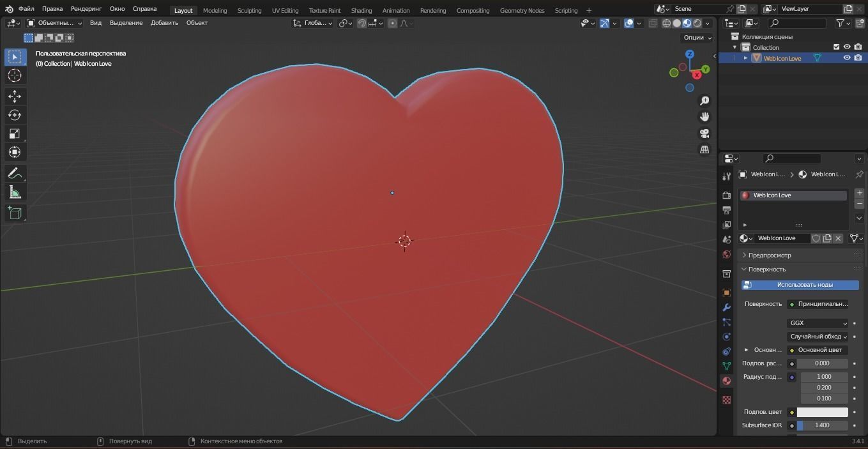Disable Collection in renders camera icon

[x=858, y=47]
